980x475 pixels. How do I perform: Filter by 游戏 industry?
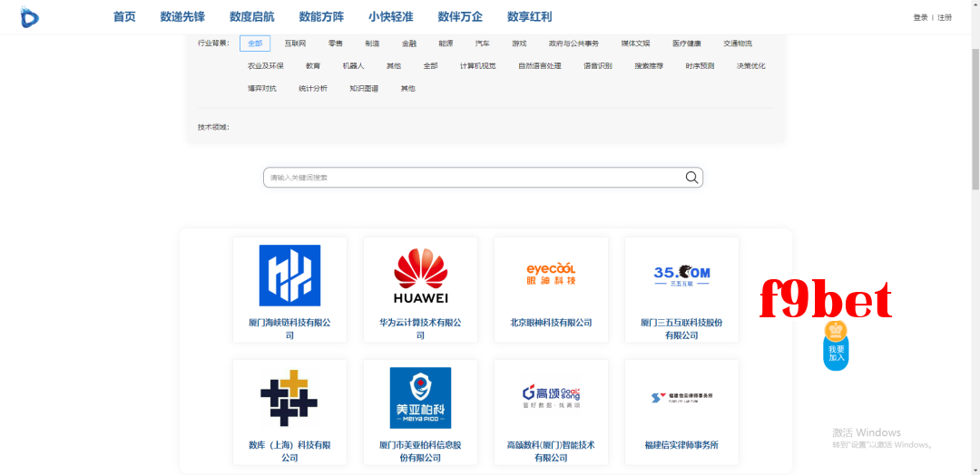[519, 44]
